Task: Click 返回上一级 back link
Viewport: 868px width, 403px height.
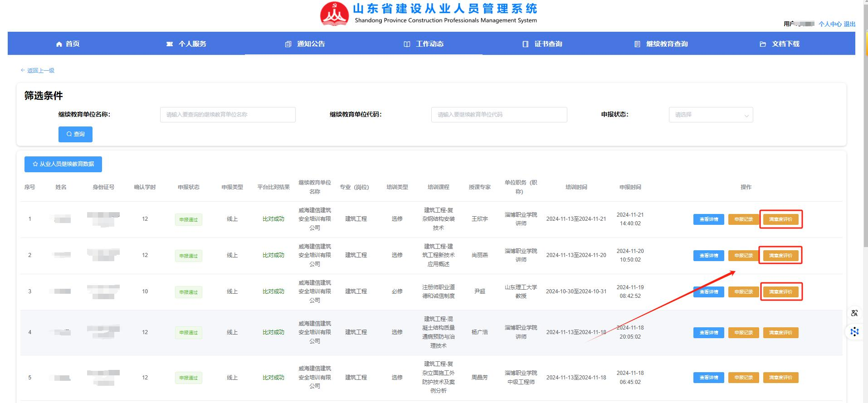Action: [38, 70]
